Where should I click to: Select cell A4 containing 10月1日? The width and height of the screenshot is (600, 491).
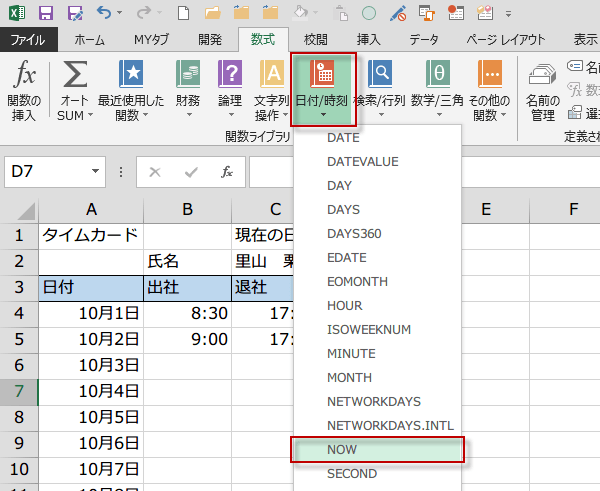(x=91, y=313)
